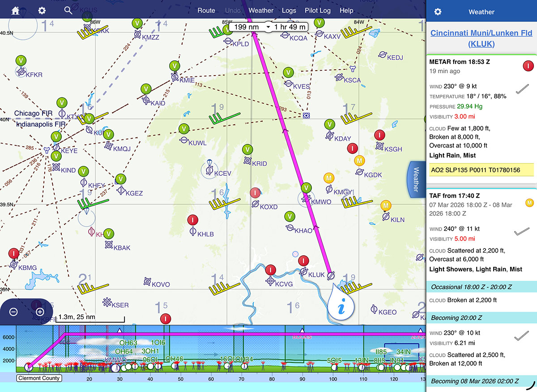The image size is (537, 392).
Task: Click the Clermont County label in profile
Action: pyautogui.click(x=39, y=378)
